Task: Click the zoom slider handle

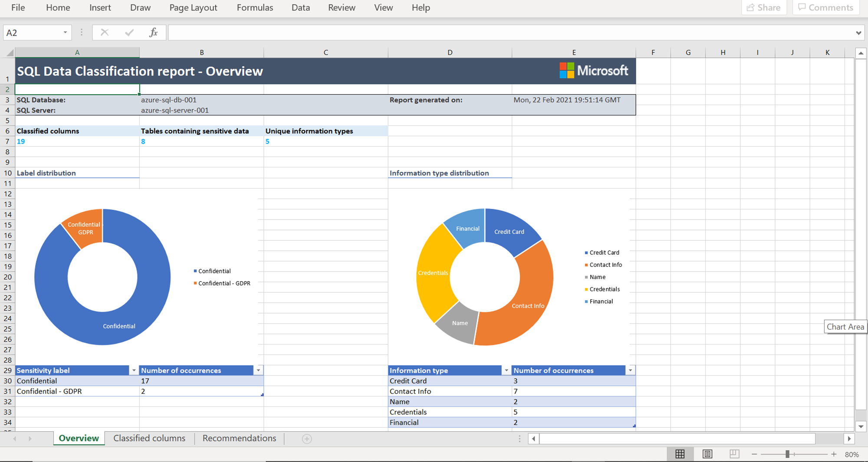Action: 787,454
